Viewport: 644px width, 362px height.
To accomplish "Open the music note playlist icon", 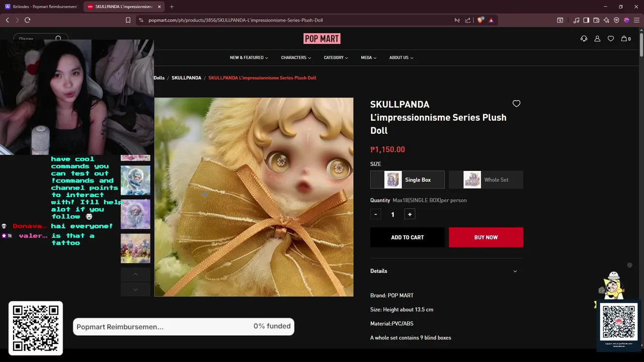I will coord(576,20).
